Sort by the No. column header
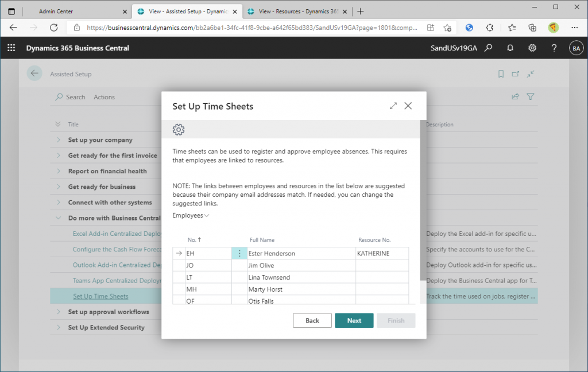This screenshot has width=588, height=372. click(194, 239)
